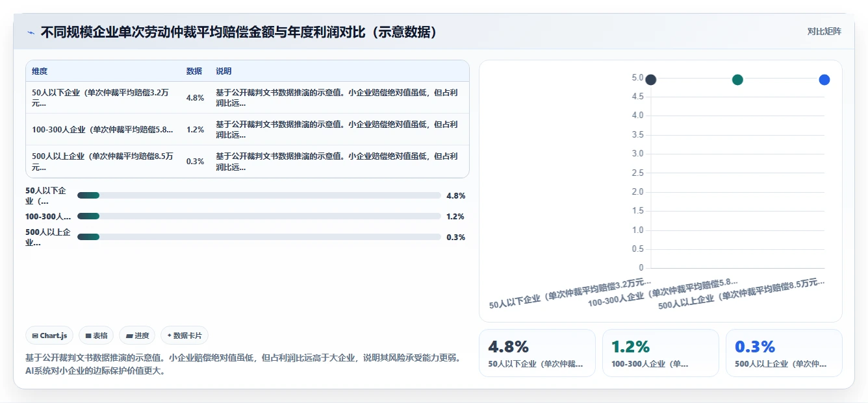
Task: Click the 5.0 y-axis label
Action: click(x=637, y=78)
